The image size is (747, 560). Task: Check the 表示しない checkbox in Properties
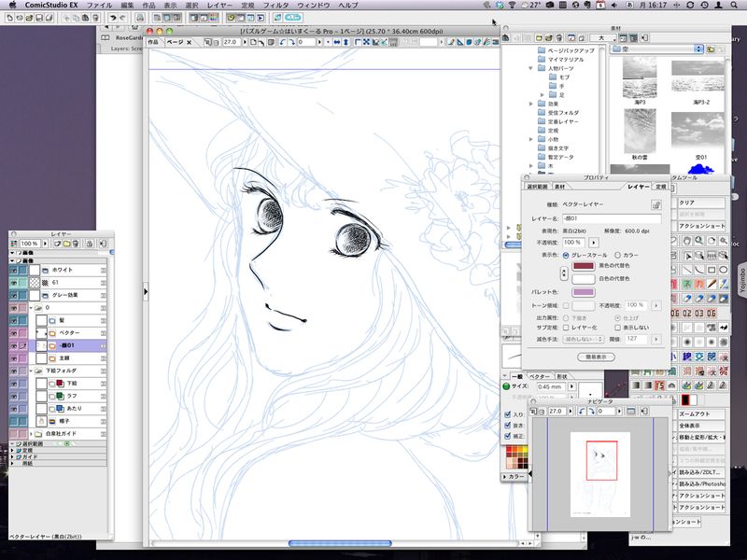(x=618, y=328)
